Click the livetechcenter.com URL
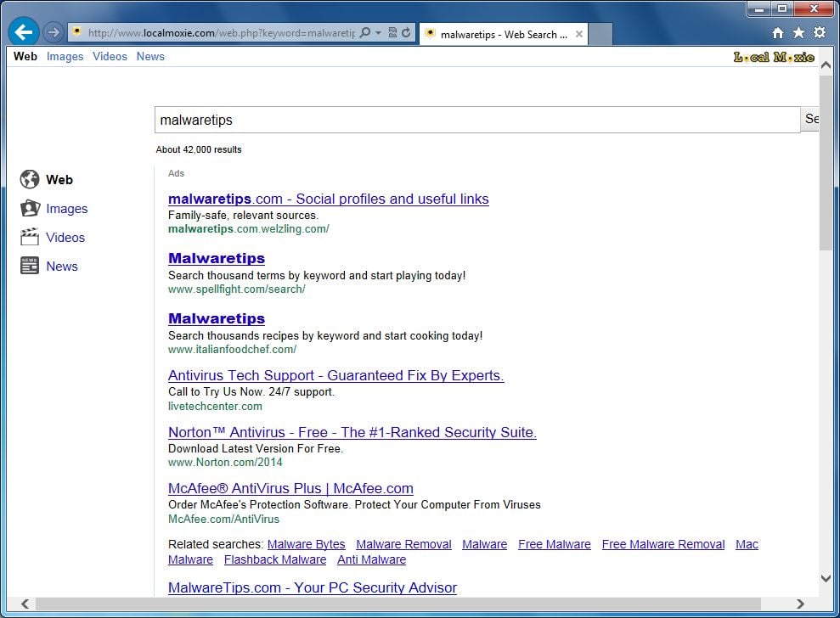 pos(216,407)
